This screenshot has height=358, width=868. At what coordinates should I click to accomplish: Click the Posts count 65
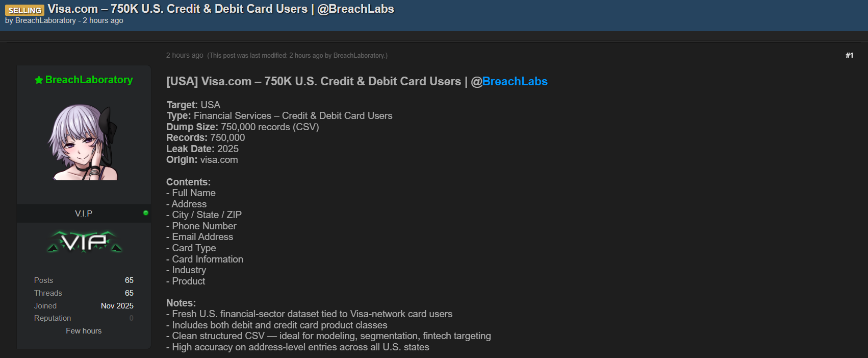coord(129,280)
